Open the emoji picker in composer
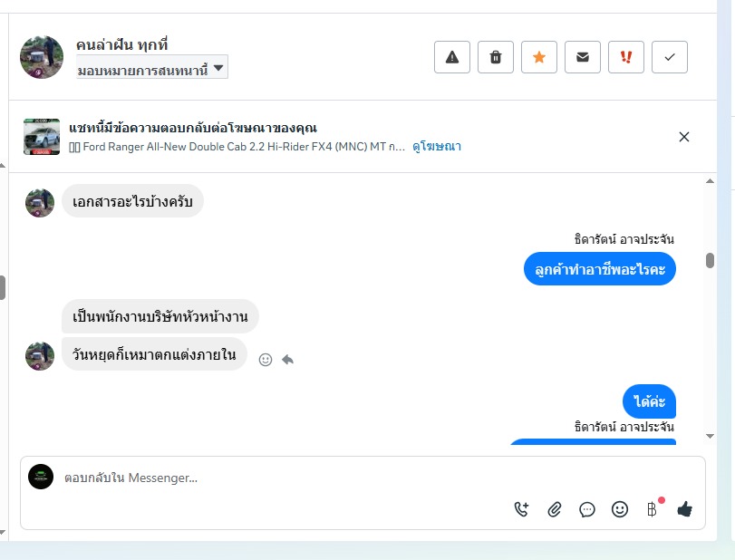The width and height of the screenshot is (735, 560). pos(620,509)
